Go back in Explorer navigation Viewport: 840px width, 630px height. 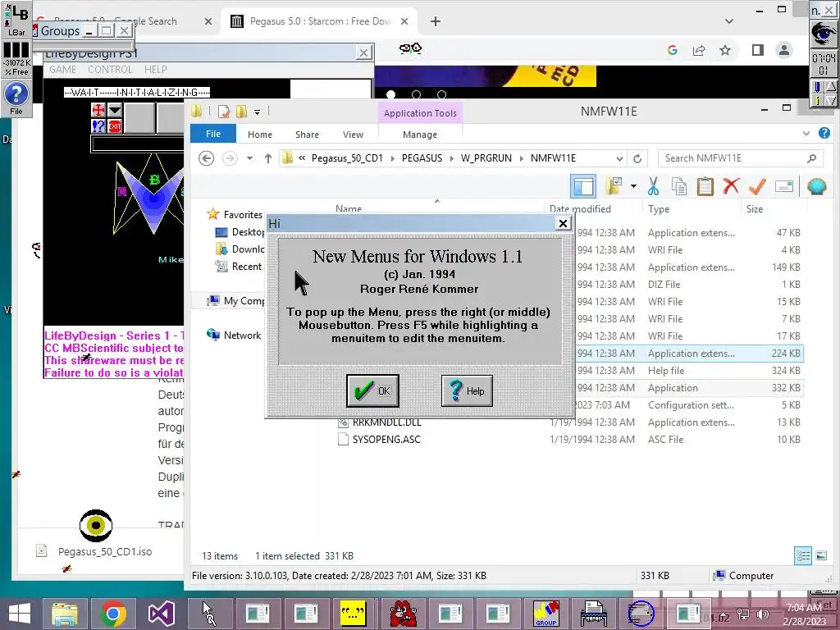[206, 158]
